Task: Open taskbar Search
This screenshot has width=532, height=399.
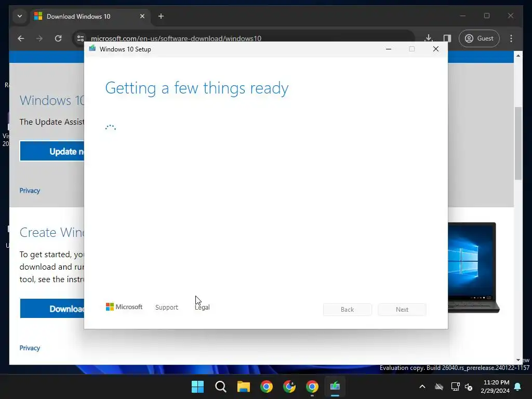Action: 220,387
